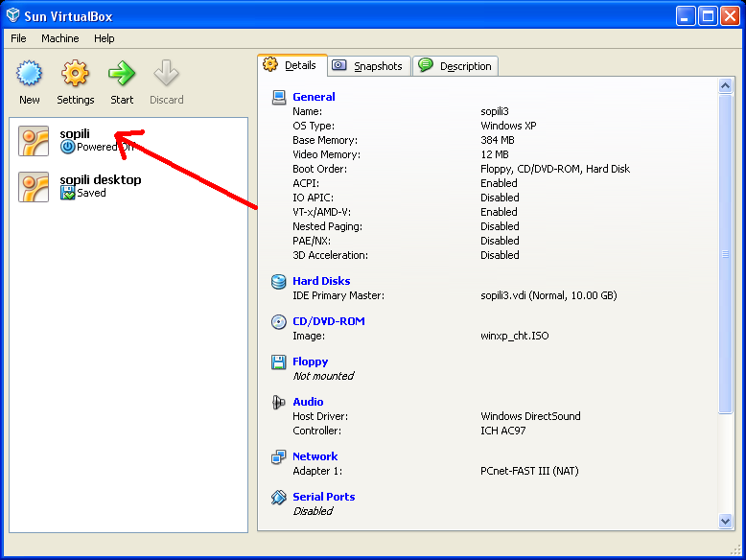
Task: Click the Base Memory value 384 MB
Action: pyautogui.click(x=498, y=140)
